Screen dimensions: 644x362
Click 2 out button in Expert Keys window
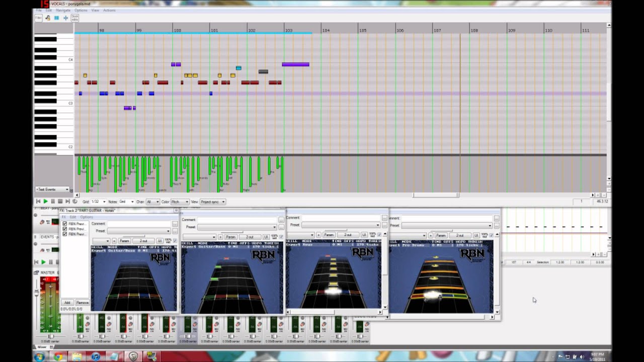click(348, 235)
